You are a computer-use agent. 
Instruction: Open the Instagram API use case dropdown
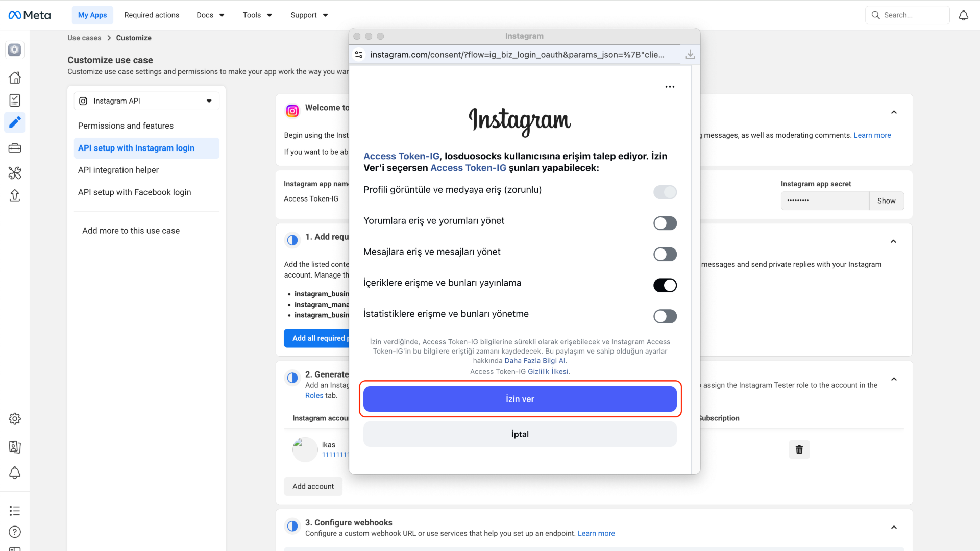(x=146, y=101)
